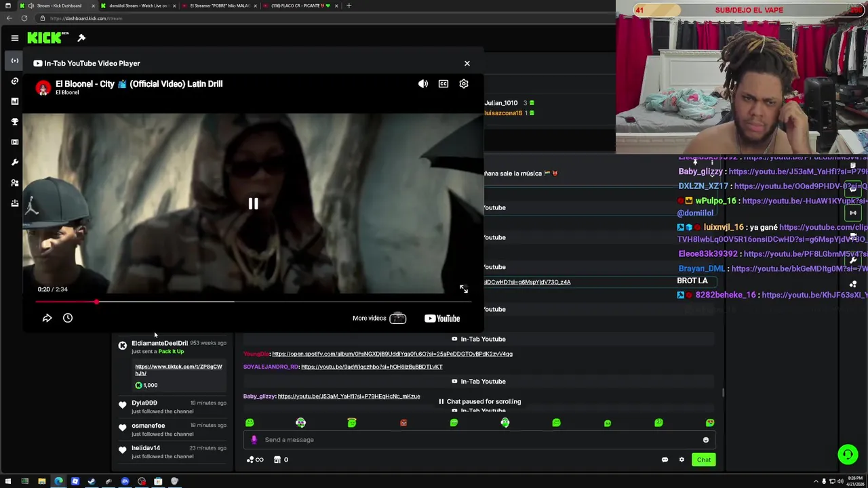The width and height of the screenshot is (868, 488).
Task: Open wPulpo_16's youtu.be link in overlay chat
Action: (805, 201)
